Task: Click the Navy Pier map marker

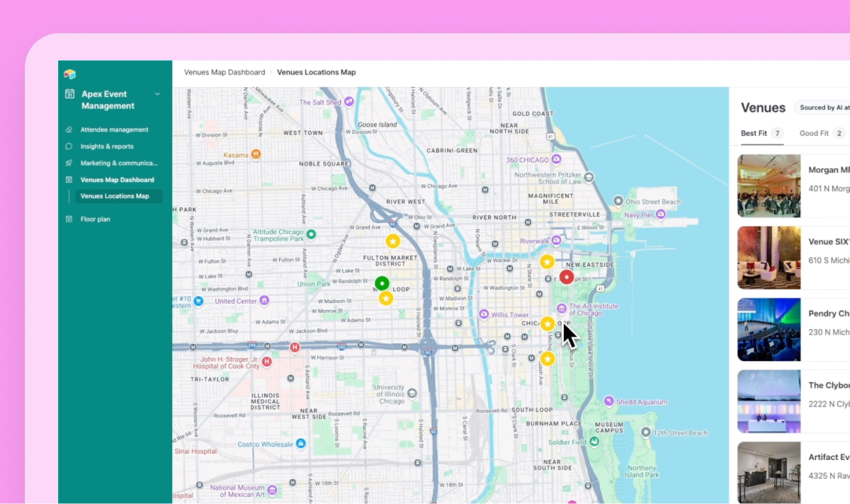Action: click(660, 214)
